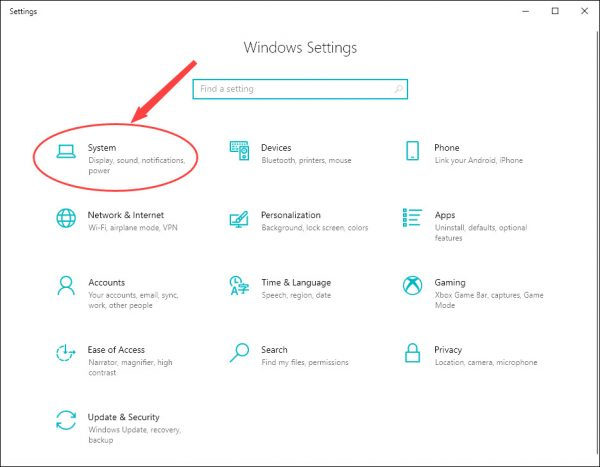600x467 pixels.
Task: Open Network & Internet settings title
Action: coord(126,215)
